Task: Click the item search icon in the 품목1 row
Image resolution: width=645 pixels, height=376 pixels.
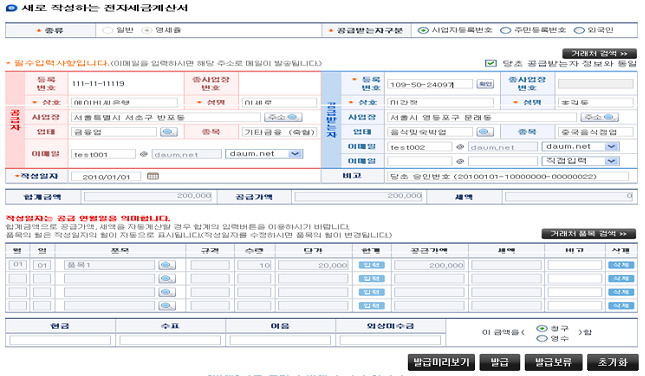Action: (167, 265)
